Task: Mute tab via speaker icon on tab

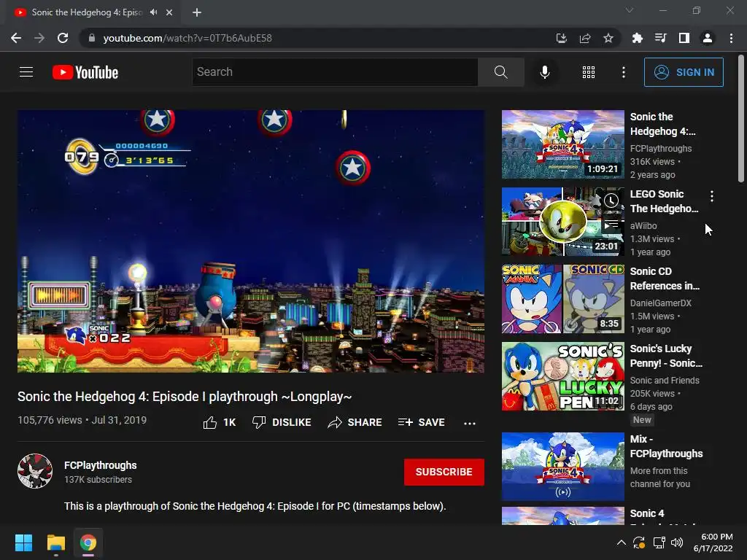Action: tap(153, 12)
